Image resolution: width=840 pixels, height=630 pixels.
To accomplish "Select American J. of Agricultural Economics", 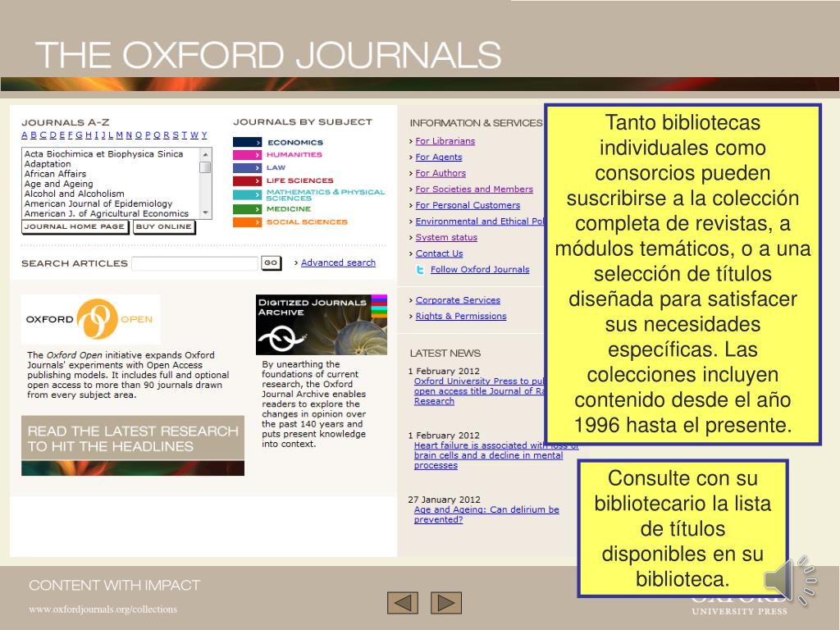I will (x=107, y=213).
